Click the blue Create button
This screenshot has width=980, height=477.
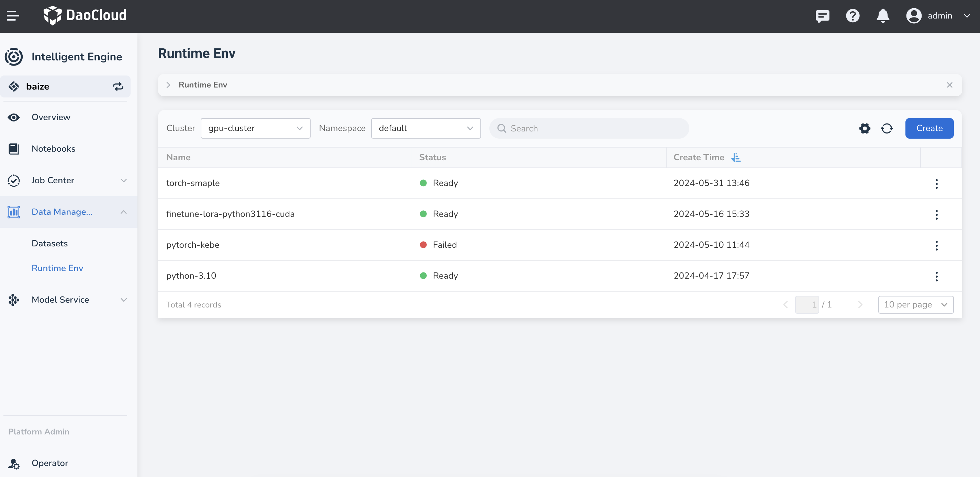[x=929, y=128]
